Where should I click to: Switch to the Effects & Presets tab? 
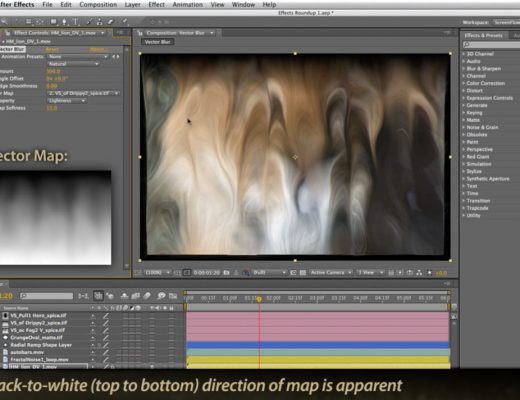483,35
